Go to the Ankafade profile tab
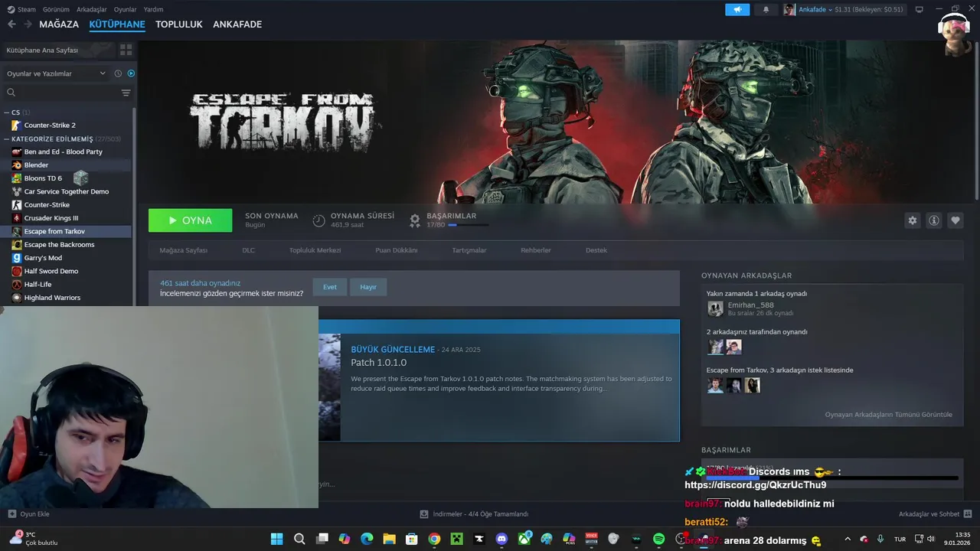 click(237, 24)
